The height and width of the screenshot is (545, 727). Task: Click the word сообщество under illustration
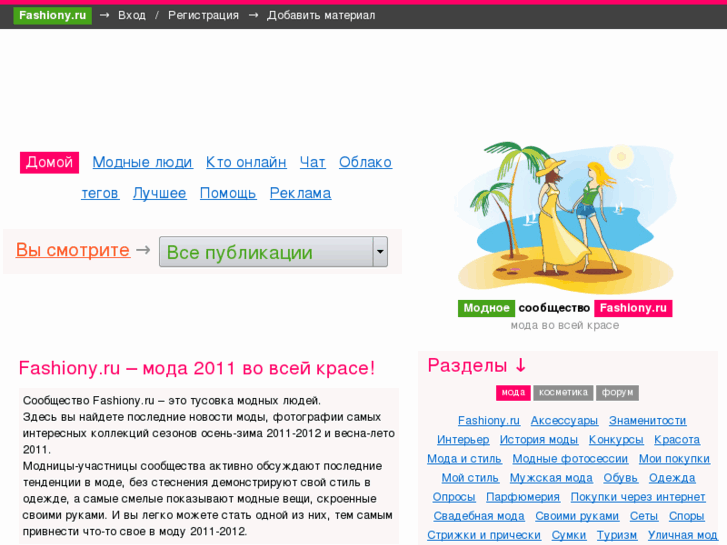(554, 308)
